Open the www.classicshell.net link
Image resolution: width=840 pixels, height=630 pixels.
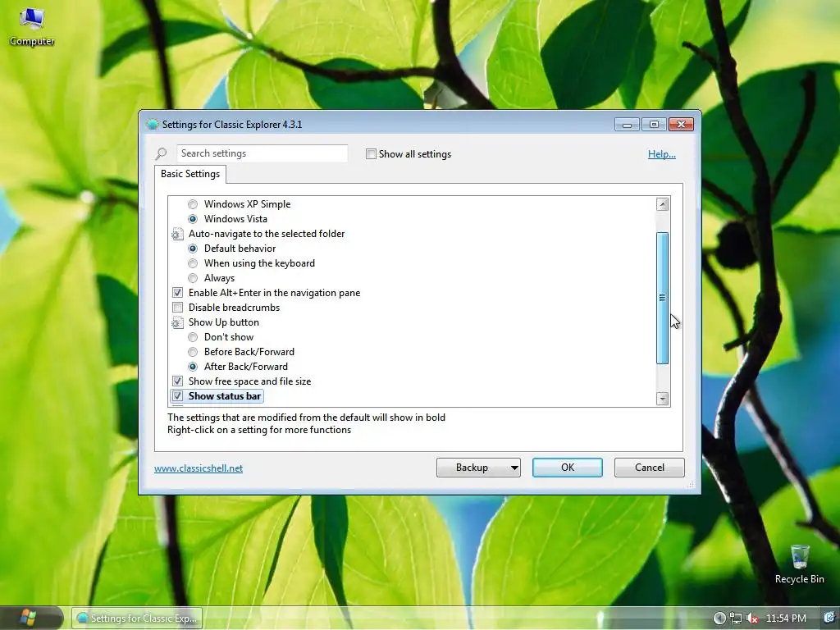tap(199, 468)
